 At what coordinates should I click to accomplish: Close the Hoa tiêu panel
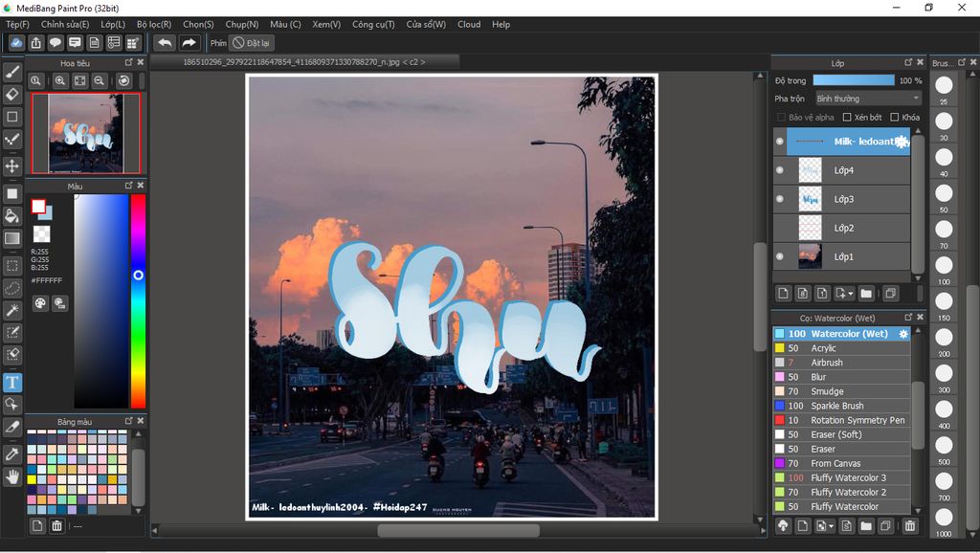click(141, 62)
